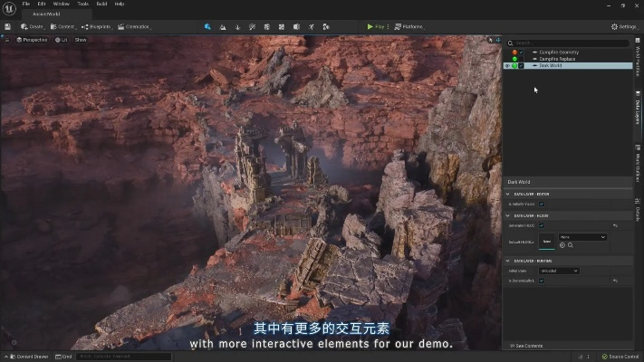Toggle Dark World layer loaded checkbox

tap(521, 66)
